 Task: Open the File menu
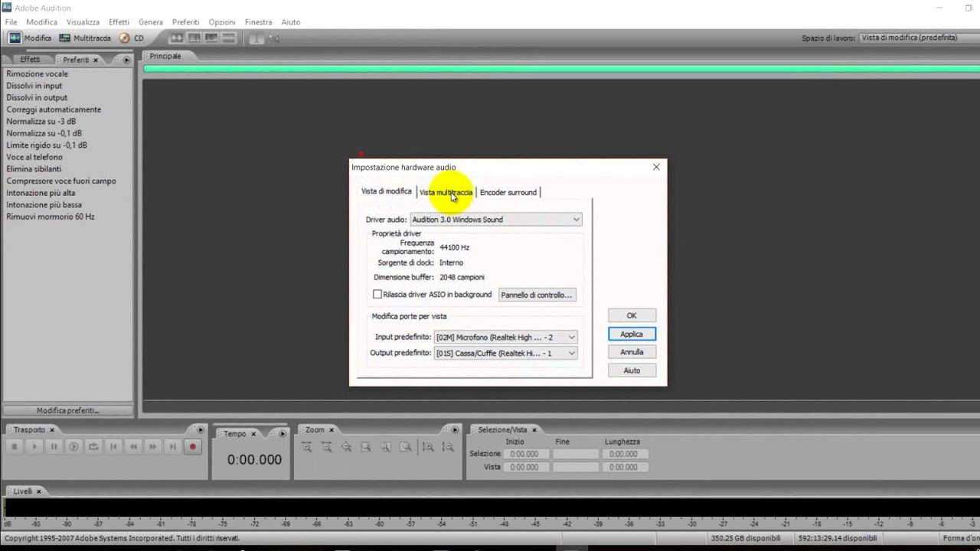[x=11, y=22]
